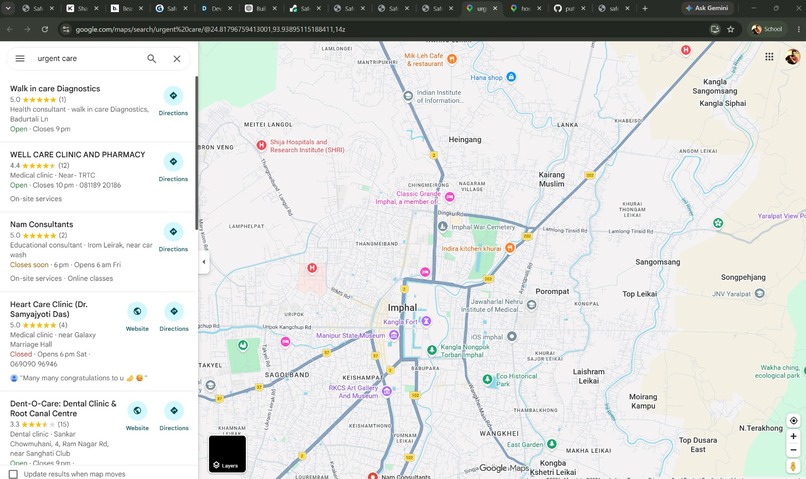
Task: Get directions to Walk in care Diagnostics
Action: 173,101
